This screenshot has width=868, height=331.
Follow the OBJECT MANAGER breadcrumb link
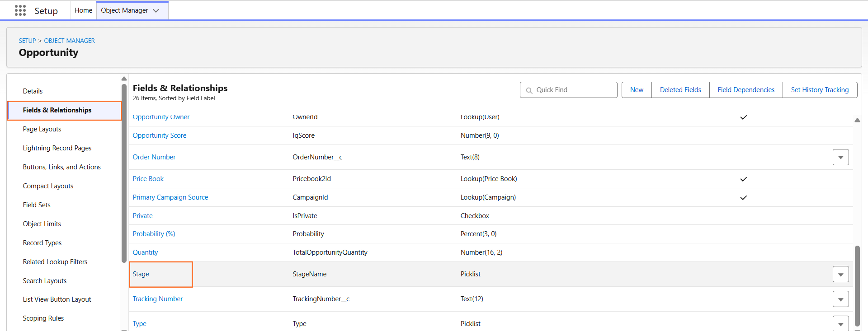point(69,41)
